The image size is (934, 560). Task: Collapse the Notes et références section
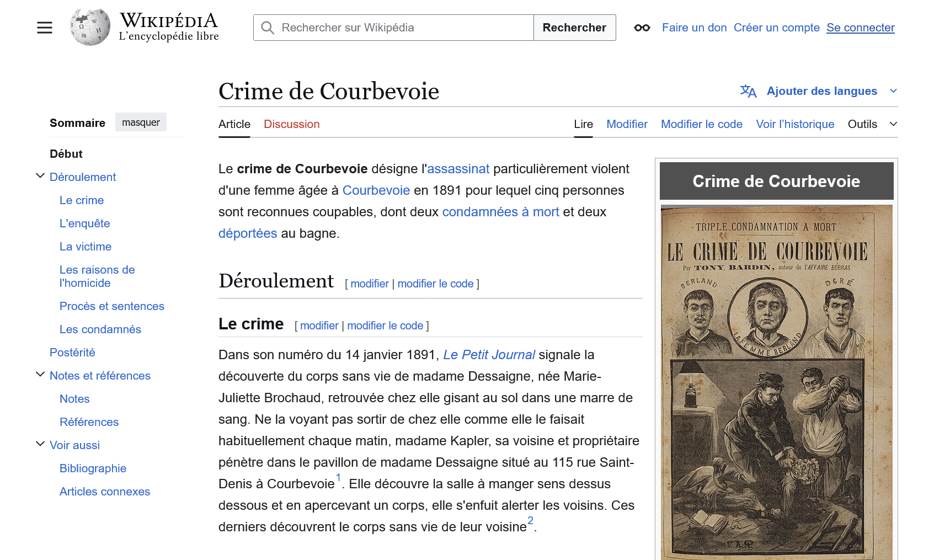pyautogui.click(x=40, y=375)
